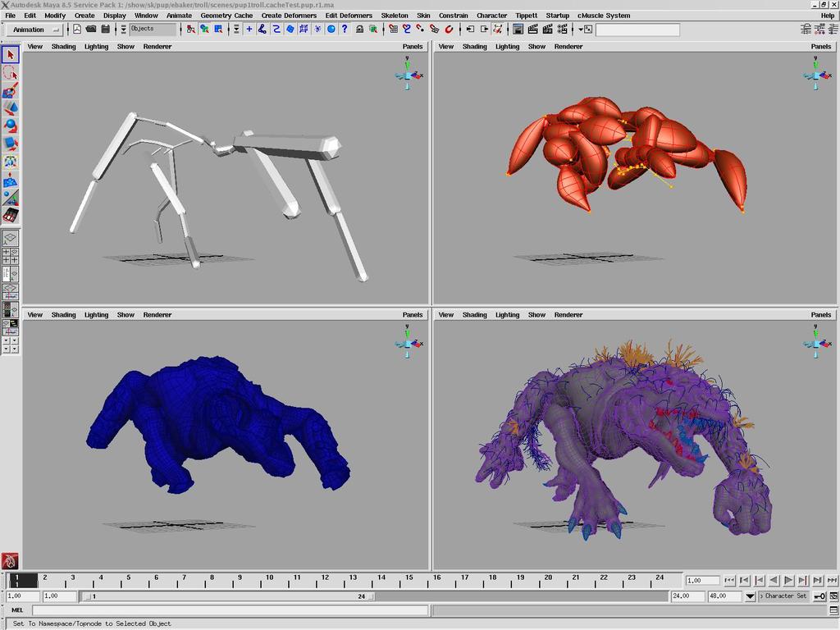Expand the Character Set dropdown arrow
This screenshot has width=840, height=630.
[x=750, y=596]
